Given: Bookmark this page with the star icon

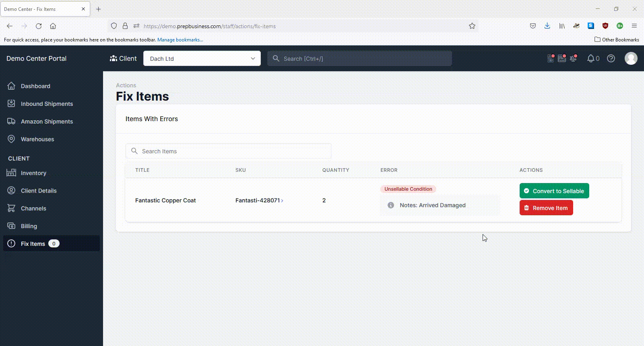Looking at the screenshot, I should point(472,26).
